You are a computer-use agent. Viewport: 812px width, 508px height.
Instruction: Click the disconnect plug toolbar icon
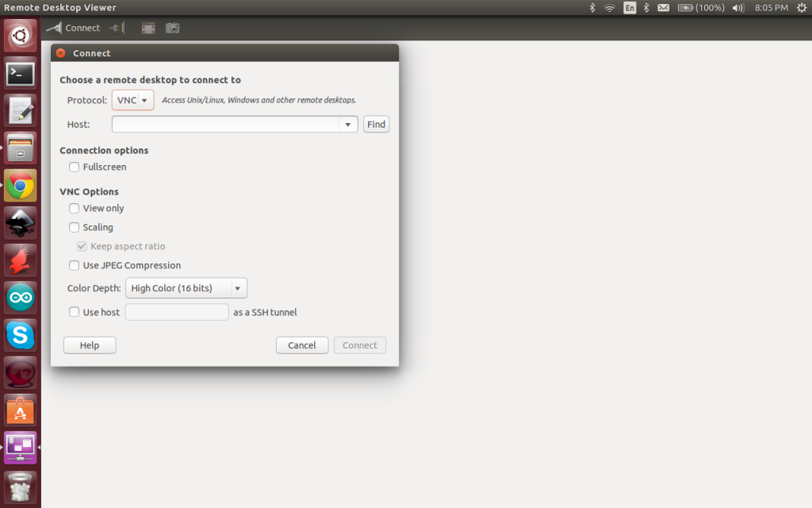click(x=117, y=28)
